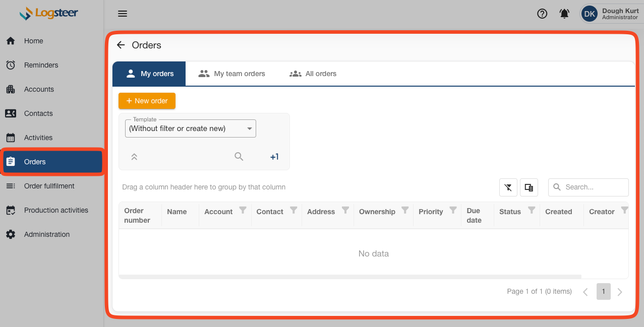Click the Account column filter icon
The image size is (644, 327).
243,210
